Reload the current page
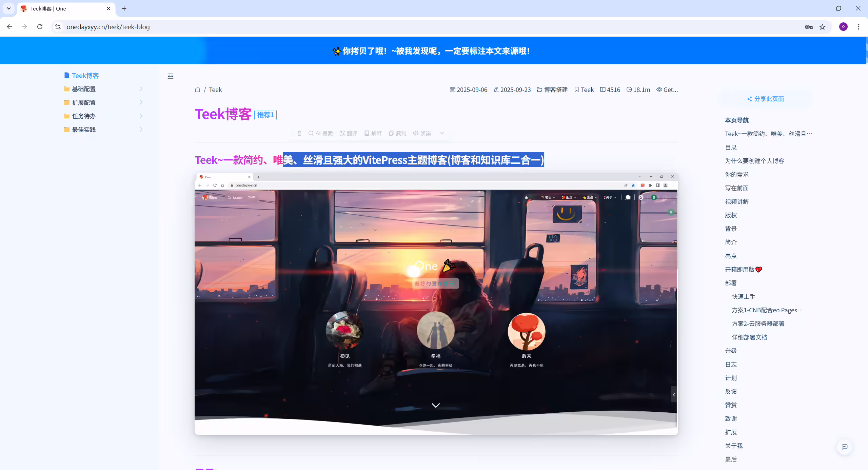This screenshot has width=868, height=470. [x=40, y=27]
